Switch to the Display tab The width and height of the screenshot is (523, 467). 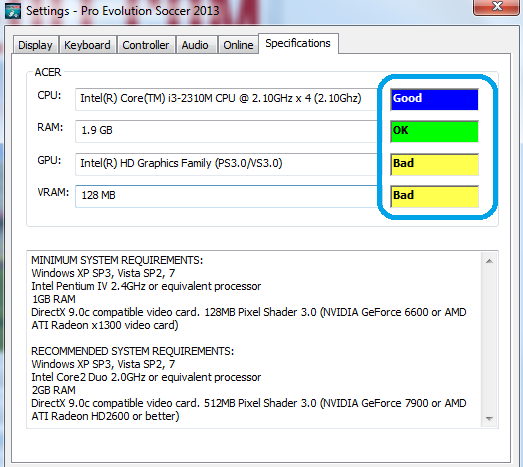coord(35,45)
